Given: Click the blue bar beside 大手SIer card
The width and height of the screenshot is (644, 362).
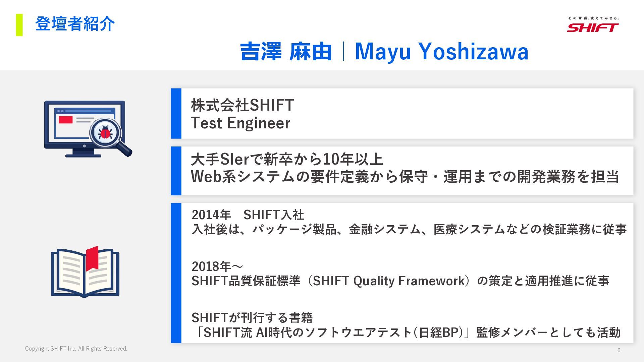Looking at the screenshot, I should coord(176,171).
